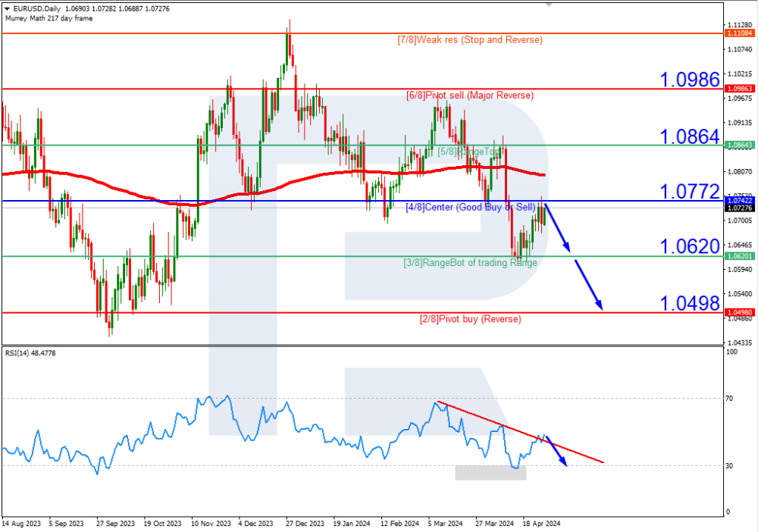Click the large 1.0986 price label
Screen dimensions: 758x532
pos(688,78)
